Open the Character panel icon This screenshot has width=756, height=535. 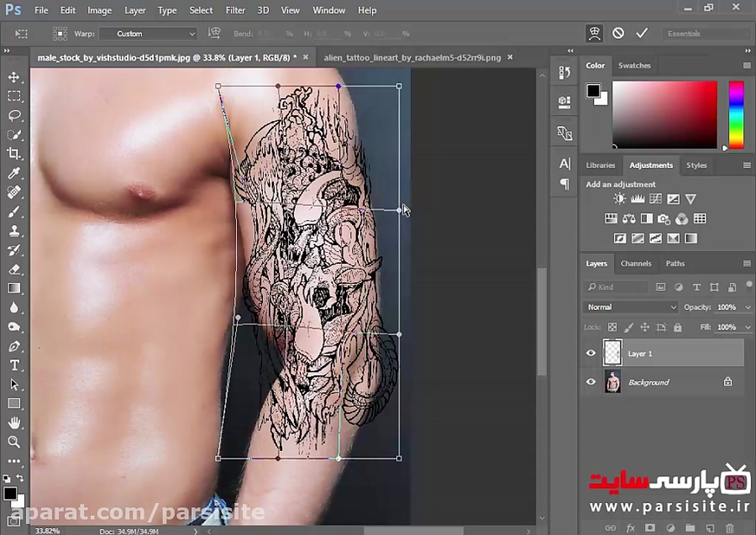coord(564,164)
